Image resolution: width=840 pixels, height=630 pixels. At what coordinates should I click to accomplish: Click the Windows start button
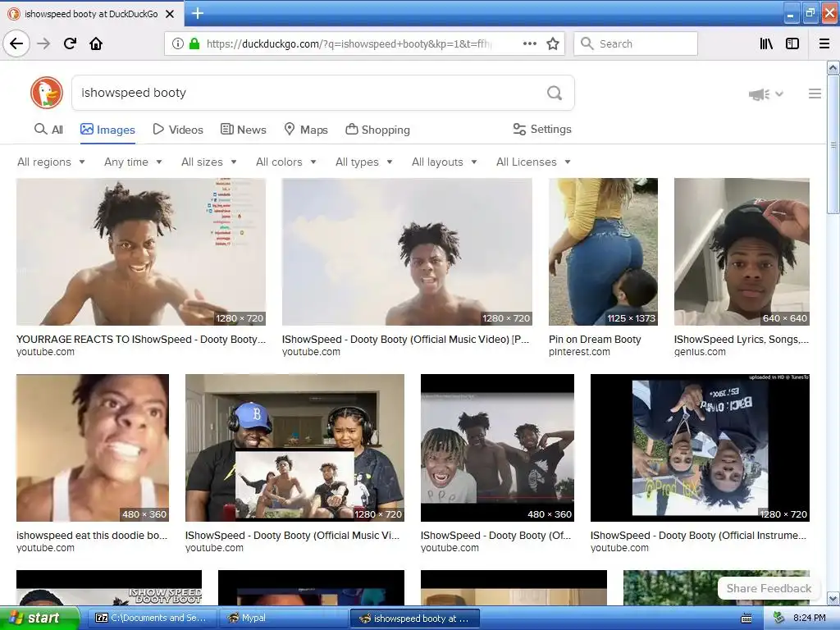point(39,619)
